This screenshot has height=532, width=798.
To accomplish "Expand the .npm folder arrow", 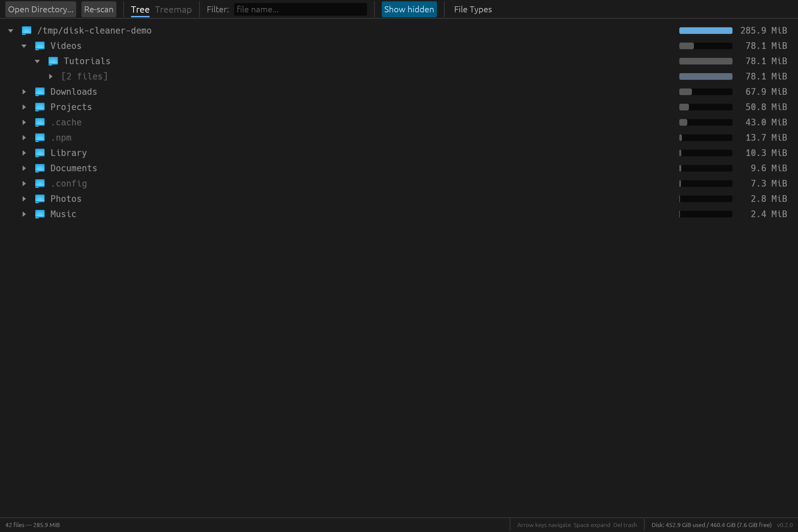I will [x=24, y=137].
